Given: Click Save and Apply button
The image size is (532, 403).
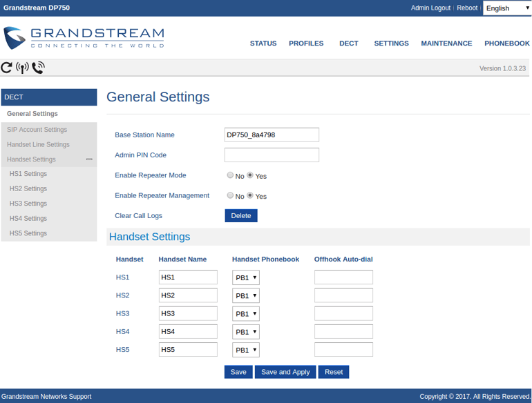Looking at the screenshot, I should [285, 372].
